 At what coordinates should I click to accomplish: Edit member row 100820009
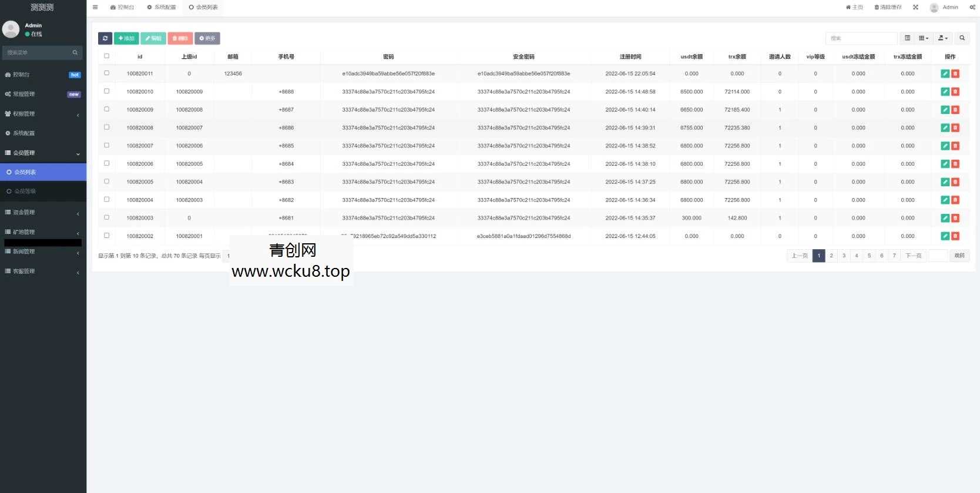coord(945,110)
